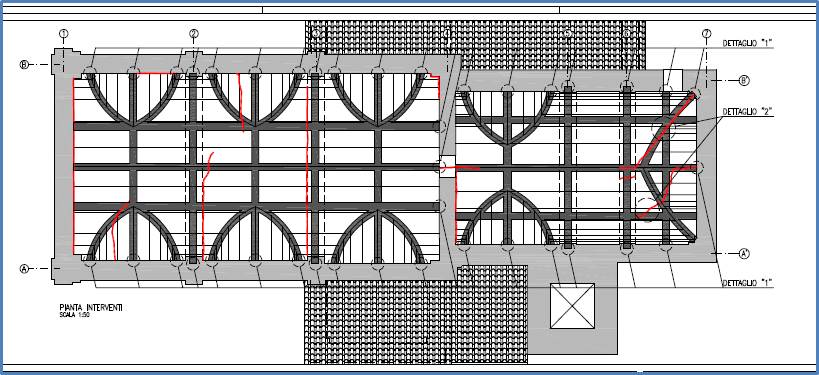
Task: Select grid axis bubble 2
Action: pyautogui.click(x=194, y=34)
